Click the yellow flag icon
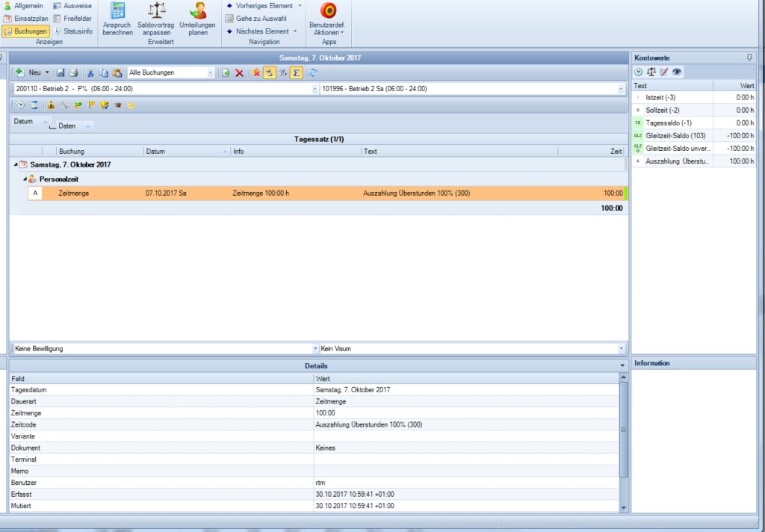Viewport: 765px width, 532px height. pos(90,105)
